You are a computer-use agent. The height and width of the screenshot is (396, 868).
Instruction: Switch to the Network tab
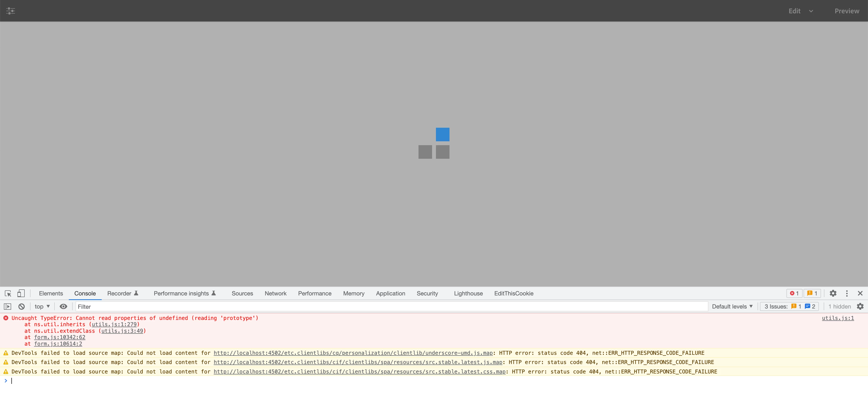[275, 293]
